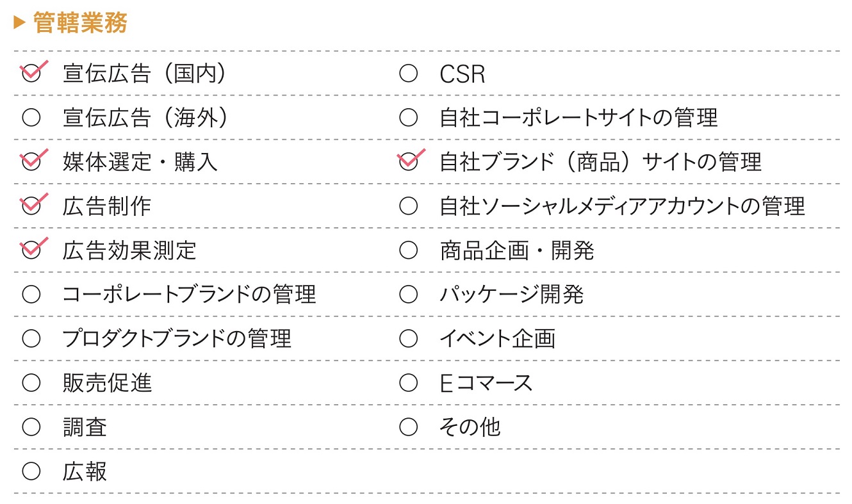The image size is (852, 504).
Task: Select the Eコマース checkbox
Action: [408, 383]
